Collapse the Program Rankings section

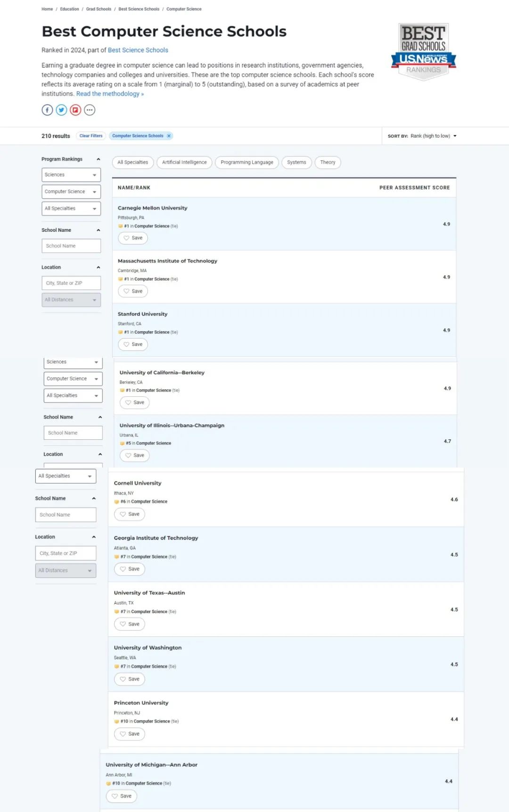point(98,159)
